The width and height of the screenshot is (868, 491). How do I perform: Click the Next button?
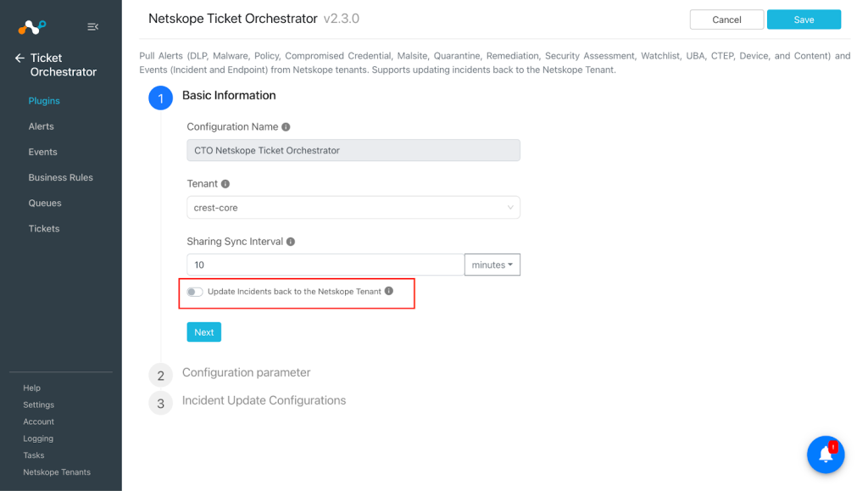click(203, 332)
